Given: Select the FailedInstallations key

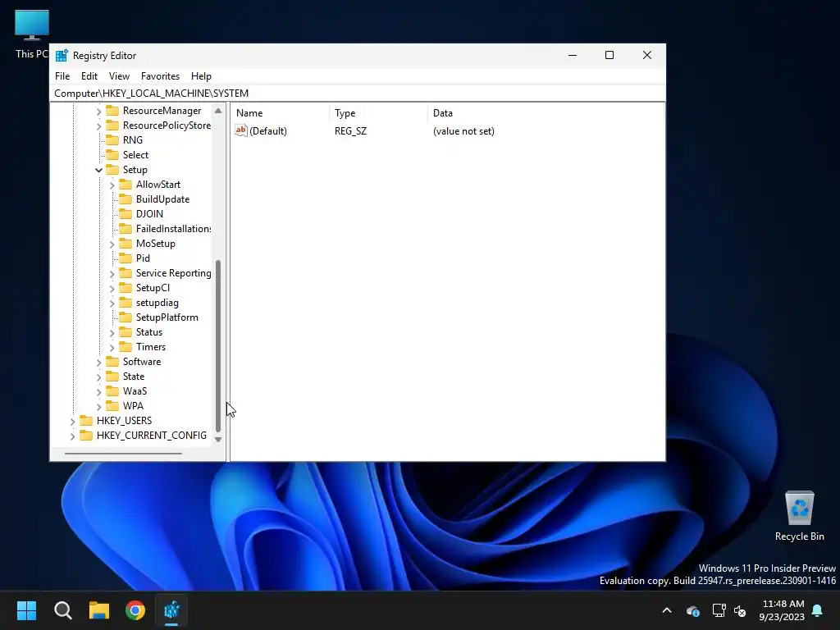Looking at the screenshot, I should click(174, 229).
